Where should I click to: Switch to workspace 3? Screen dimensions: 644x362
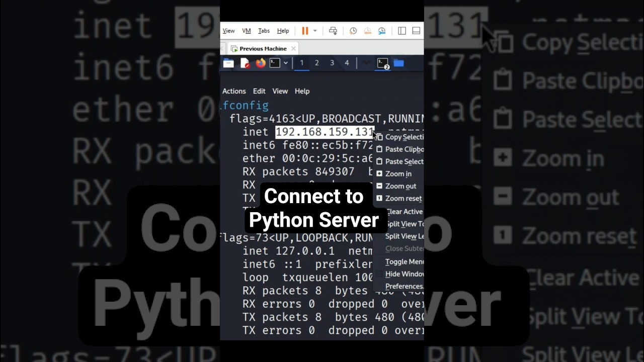332,63
